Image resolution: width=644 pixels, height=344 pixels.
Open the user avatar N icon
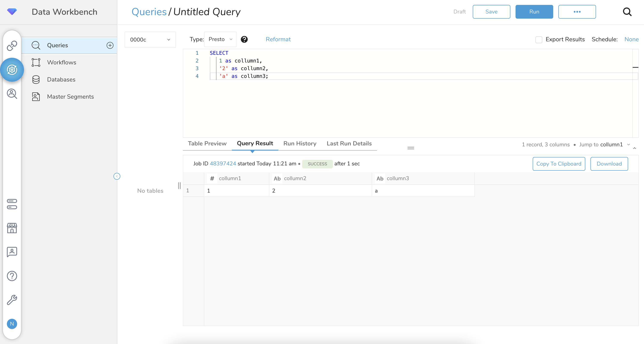click(12, 324)
